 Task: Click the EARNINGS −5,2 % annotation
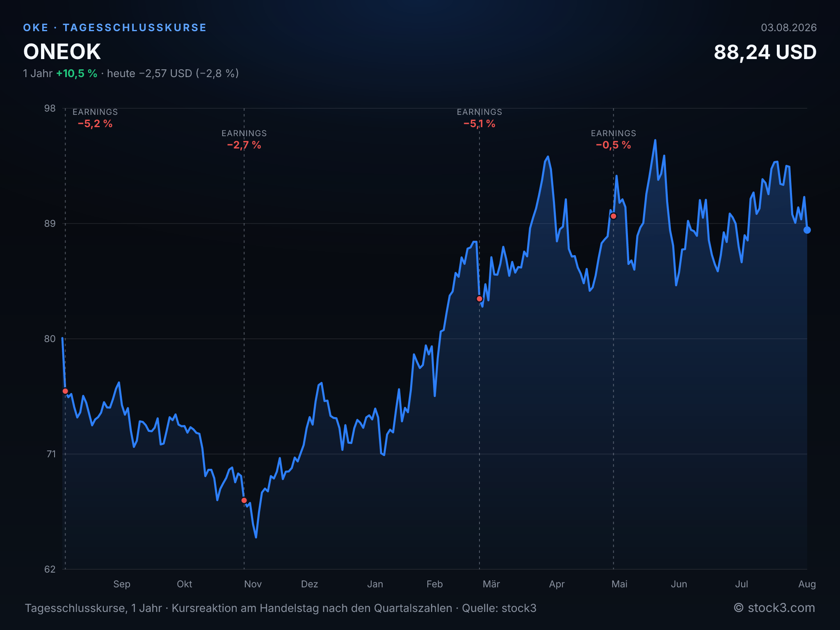95,118
